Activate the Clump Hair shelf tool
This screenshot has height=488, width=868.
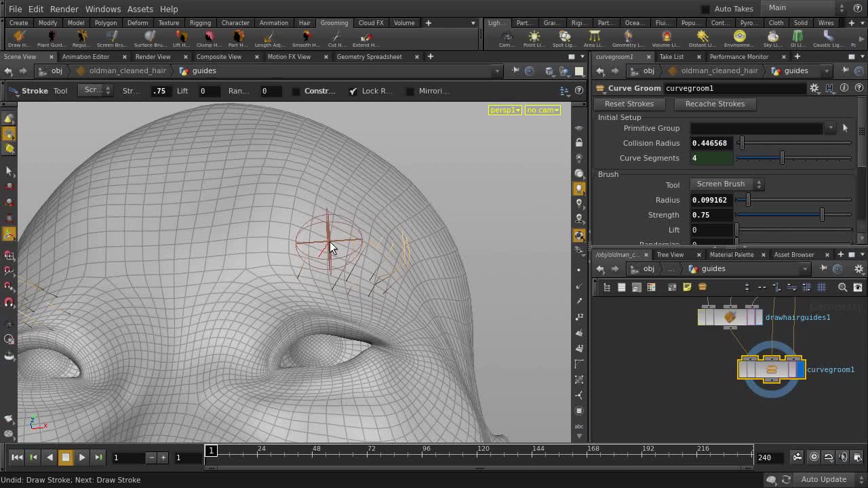tap(209, 39)
